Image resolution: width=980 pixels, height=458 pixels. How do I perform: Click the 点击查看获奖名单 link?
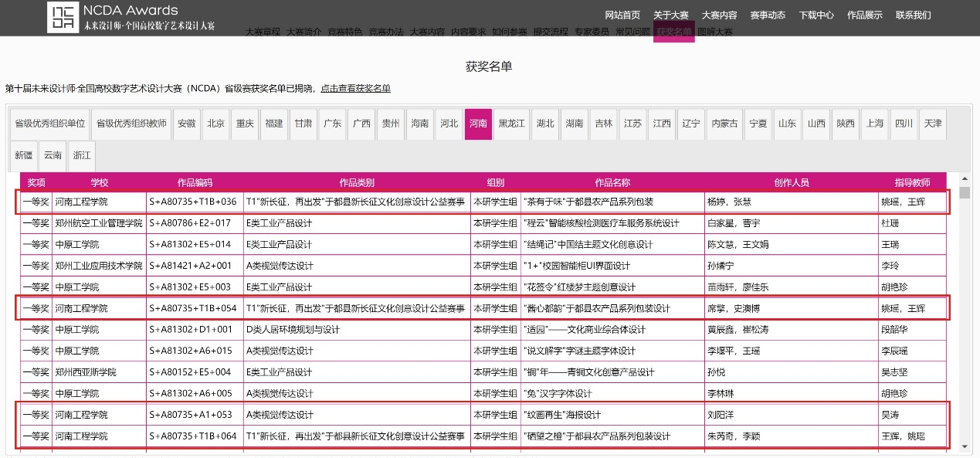tap(356, 89)
